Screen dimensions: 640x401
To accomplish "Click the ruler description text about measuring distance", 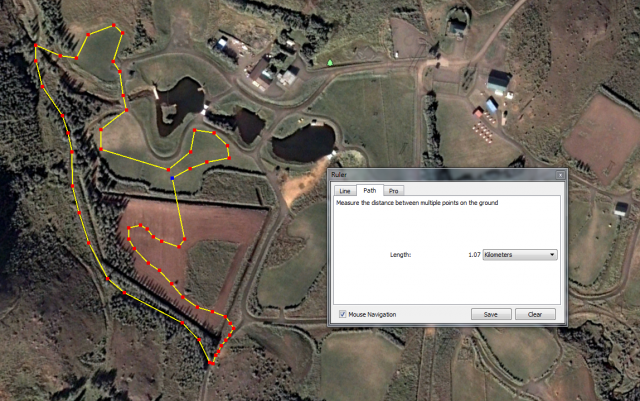I will tap(417, 203).
